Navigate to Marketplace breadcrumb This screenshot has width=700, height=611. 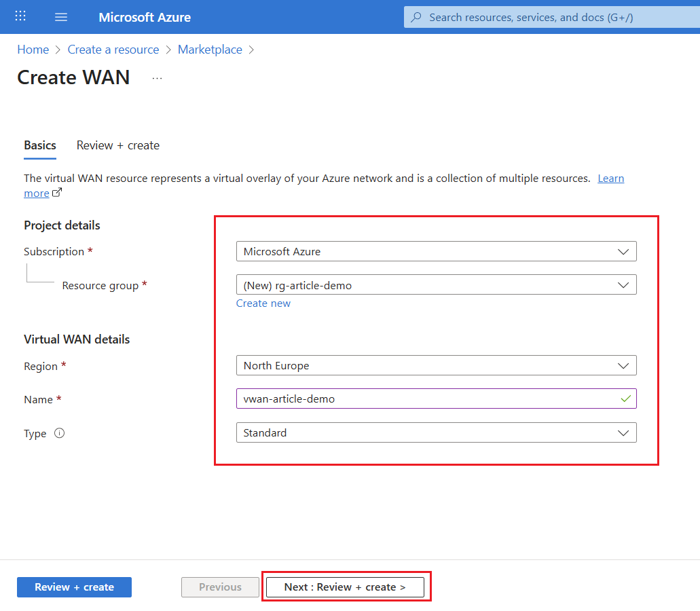click(x=210, y=50)
